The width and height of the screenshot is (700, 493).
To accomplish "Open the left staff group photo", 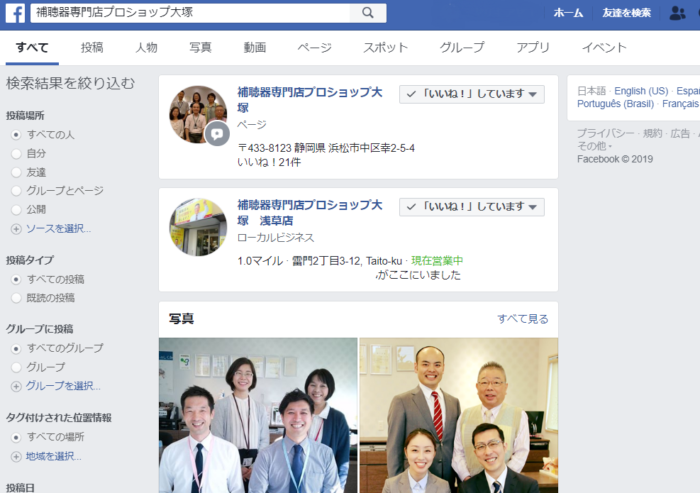I will 258,415.
